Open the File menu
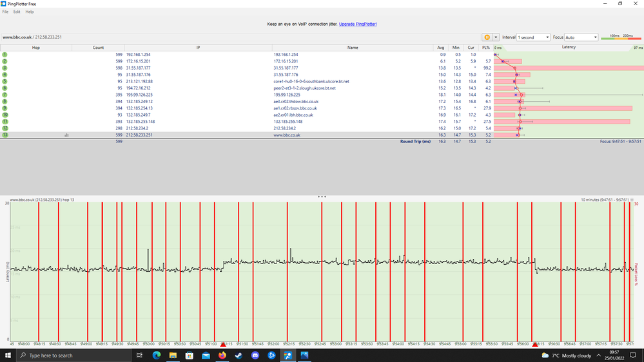Viewport: 644px width, 362px height. [6, 12]
